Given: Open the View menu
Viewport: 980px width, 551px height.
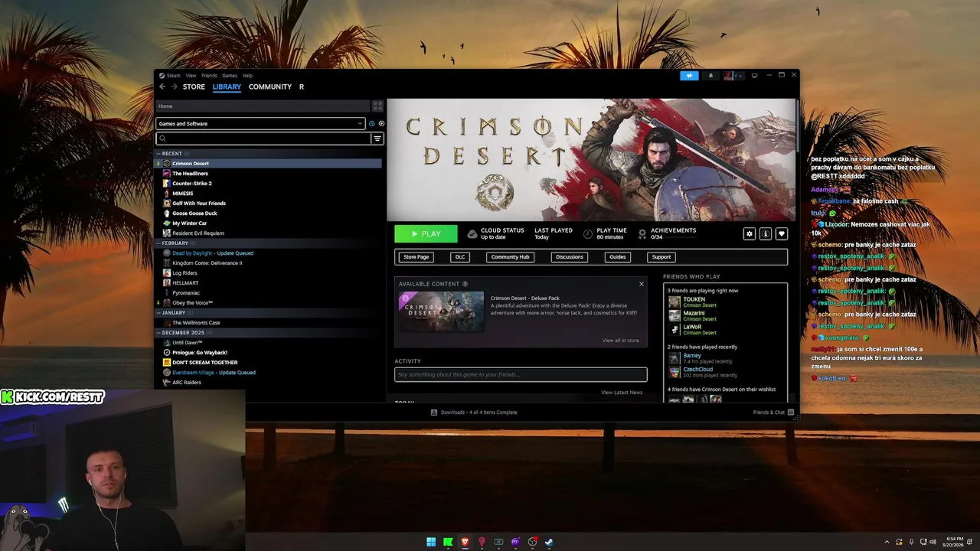Looking at the screenshot, I should click(191, 76).
